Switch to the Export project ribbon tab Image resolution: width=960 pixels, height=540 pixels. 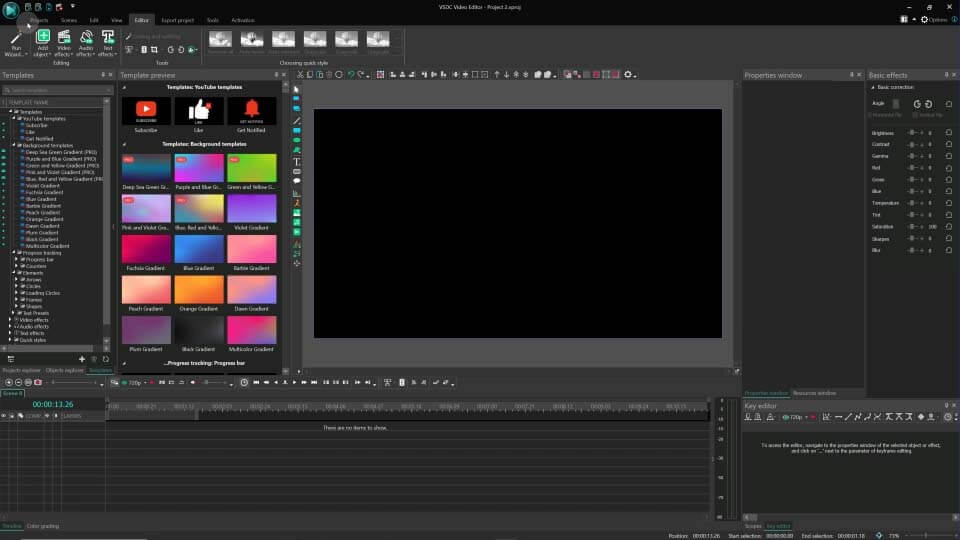coord(177,20)
